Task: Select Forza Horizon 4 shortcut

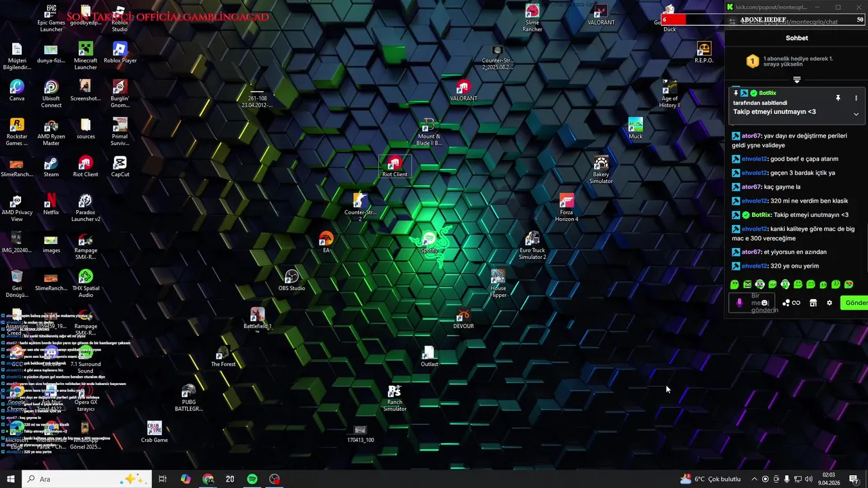Action: pyautogui.click(x=566, y=208)
